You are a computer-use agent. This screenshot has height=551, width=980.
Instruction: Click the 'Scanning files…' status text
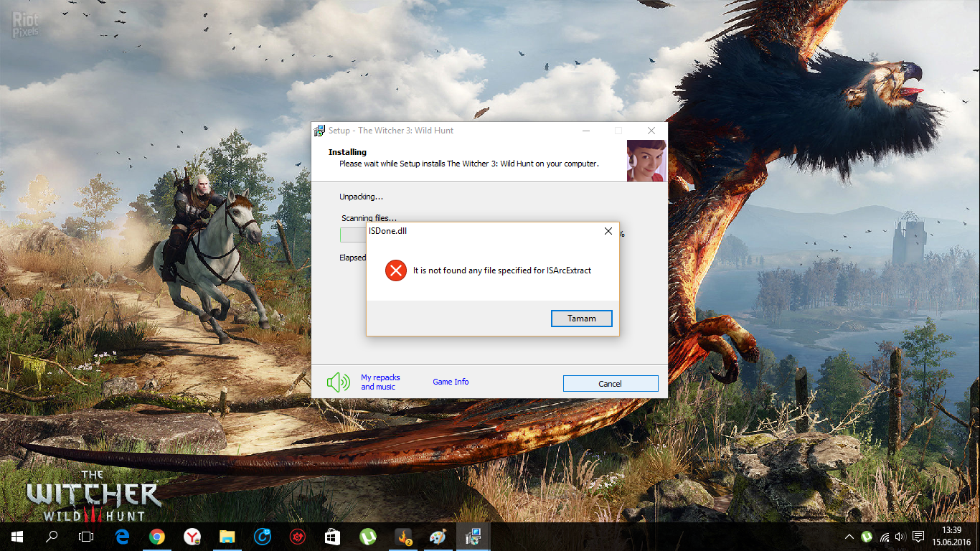pyautogui.click(x=369, y=218)
